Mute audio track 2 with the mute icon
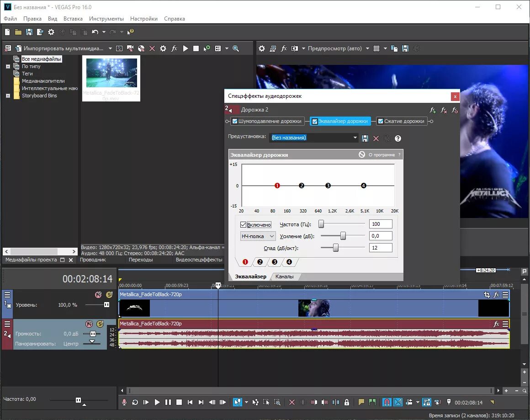 pyautogui.click(x=89, y=324)
